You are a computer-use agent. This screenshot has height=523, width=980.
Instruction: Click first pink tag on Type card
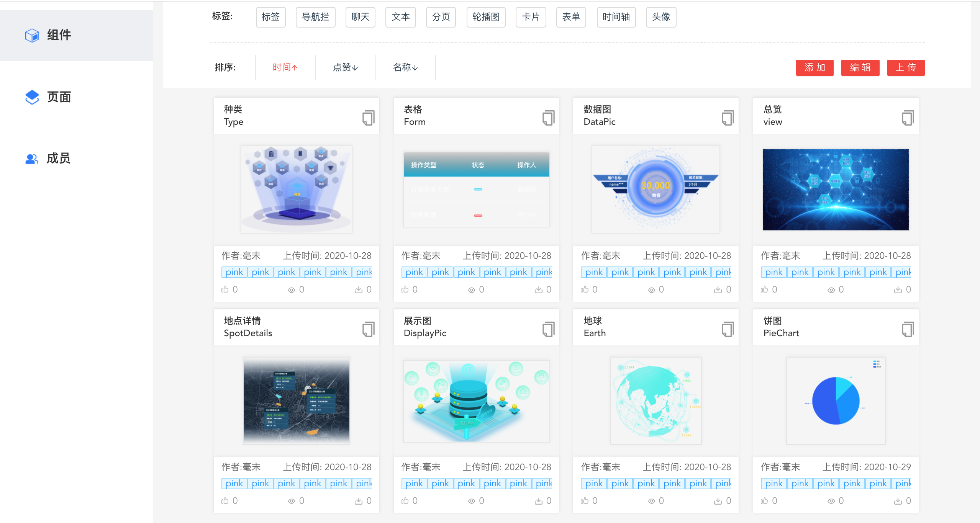pyautogui.click(x=234, y=272)
